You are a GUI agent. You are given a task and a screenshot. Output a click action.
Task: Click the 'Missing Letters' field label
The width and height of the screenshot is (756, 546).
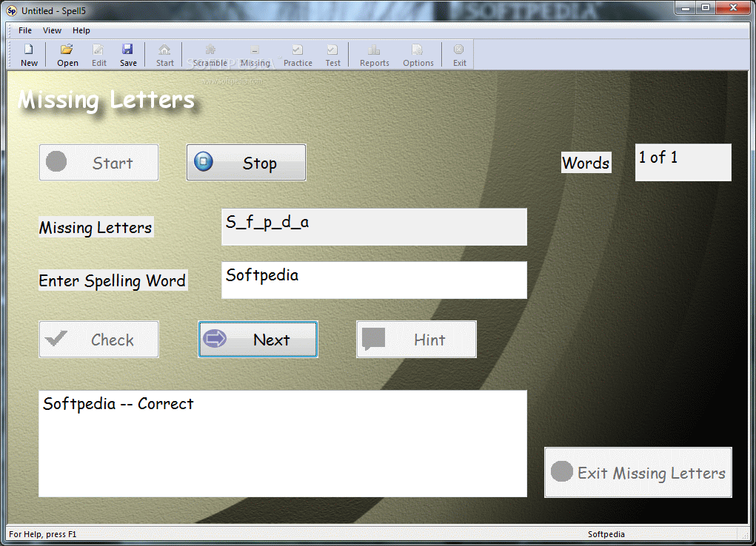96,227
